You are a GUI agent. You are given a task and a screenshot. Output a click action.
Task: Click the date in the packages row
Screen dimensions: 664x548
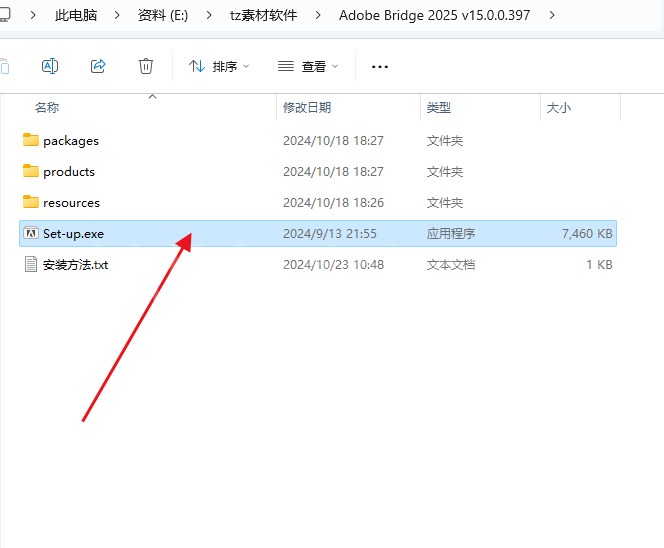point(334,141)
